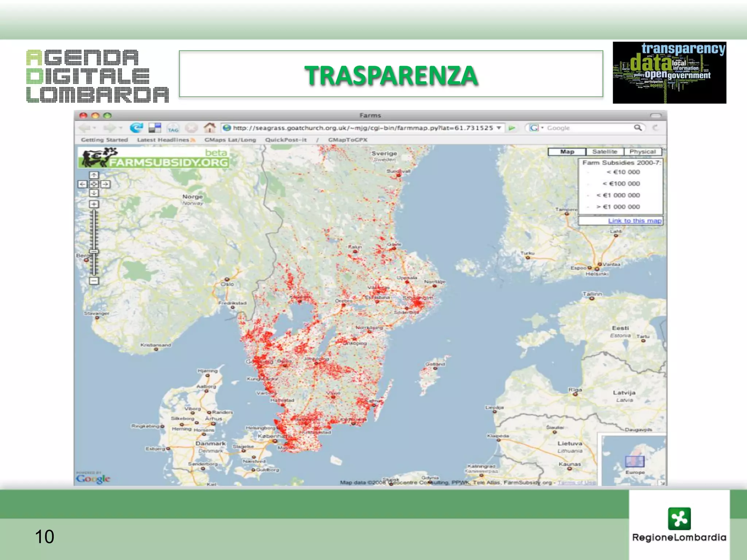Open the URL history dropdown arrow

(x=499, y=128)
